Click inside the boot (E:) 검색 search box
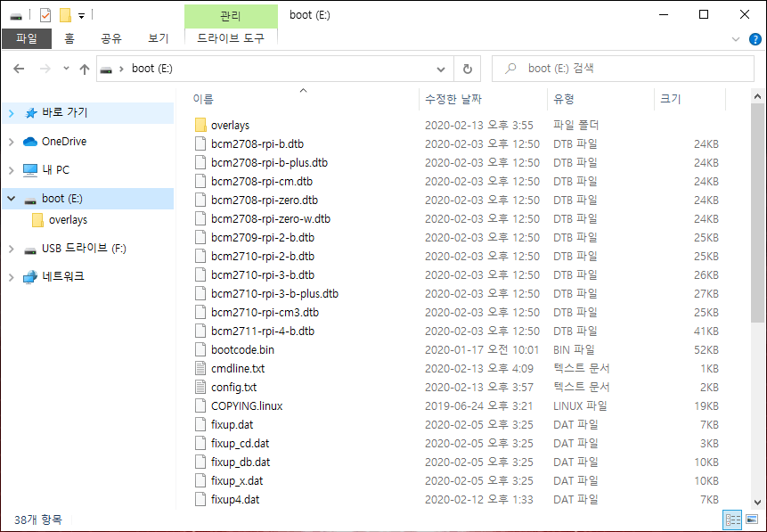 pos(624,68)
